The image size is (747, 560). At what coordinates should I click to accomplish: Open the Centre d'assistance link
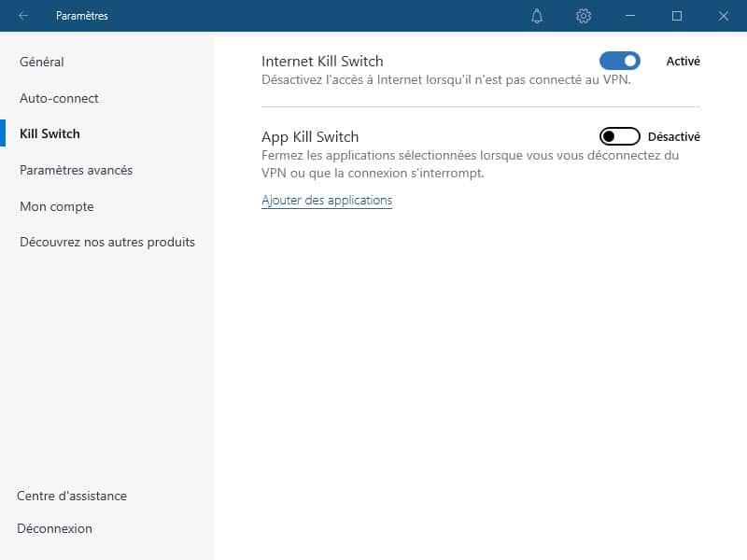pyautogui.click(x=72, y=496)
